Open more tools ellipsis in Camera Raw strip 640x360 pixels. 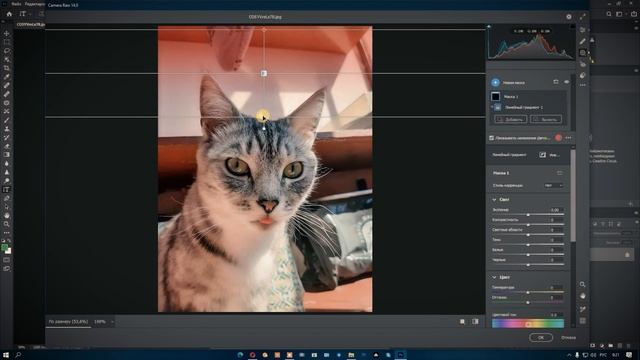pos(582,85)
